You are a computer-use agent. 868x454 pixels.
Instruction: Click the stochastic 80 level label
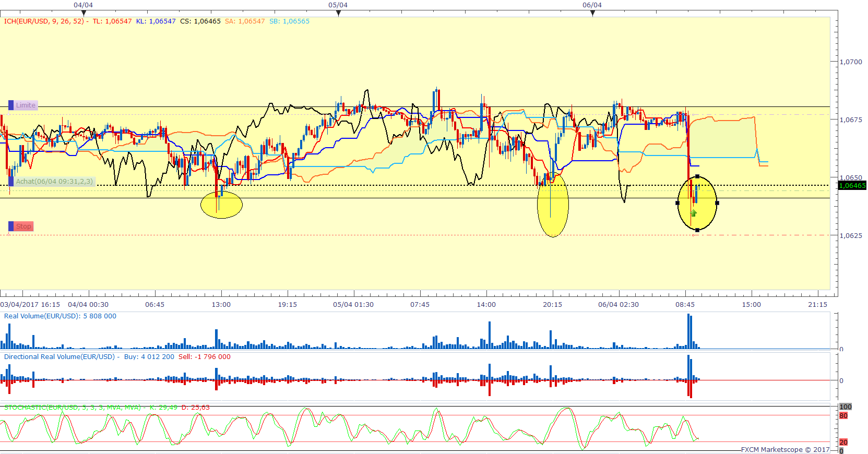(843, 416)
